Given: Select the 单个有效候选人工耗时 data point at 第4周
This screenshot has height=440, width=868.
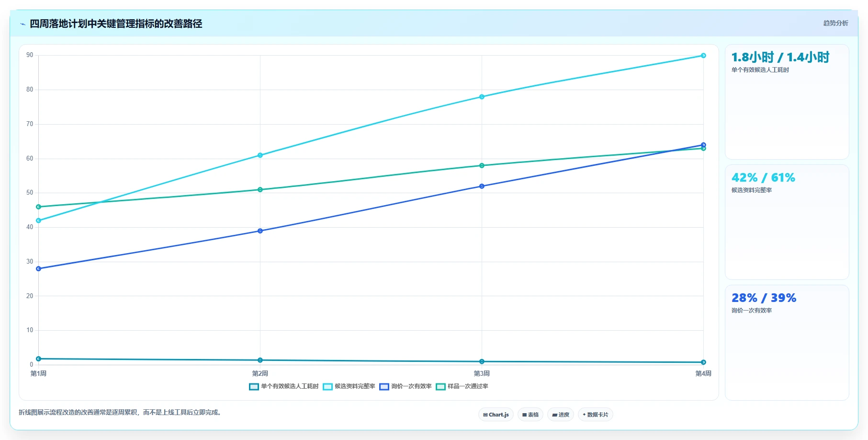Looking at the screenshot, I should (703, 362).
